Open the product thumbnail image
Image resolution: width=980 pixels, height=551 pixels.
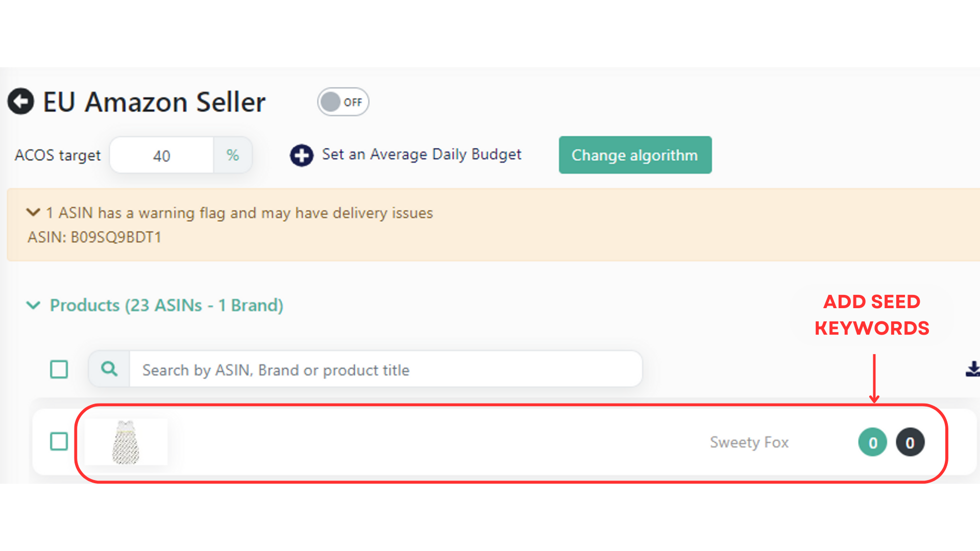tap(126, 442)
